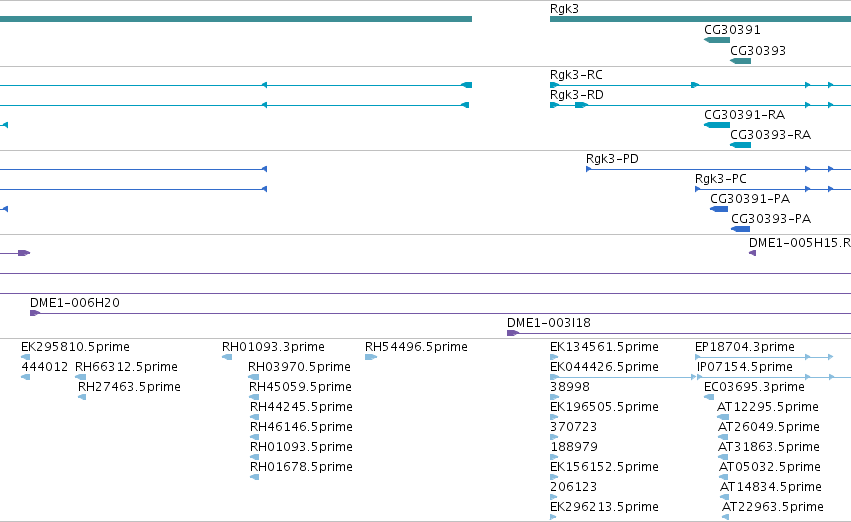Open EST RH01093.3prime
Image resolution: width=851 pixels, height=522 pixels.
pyautogui.click(x=227, y=357)
